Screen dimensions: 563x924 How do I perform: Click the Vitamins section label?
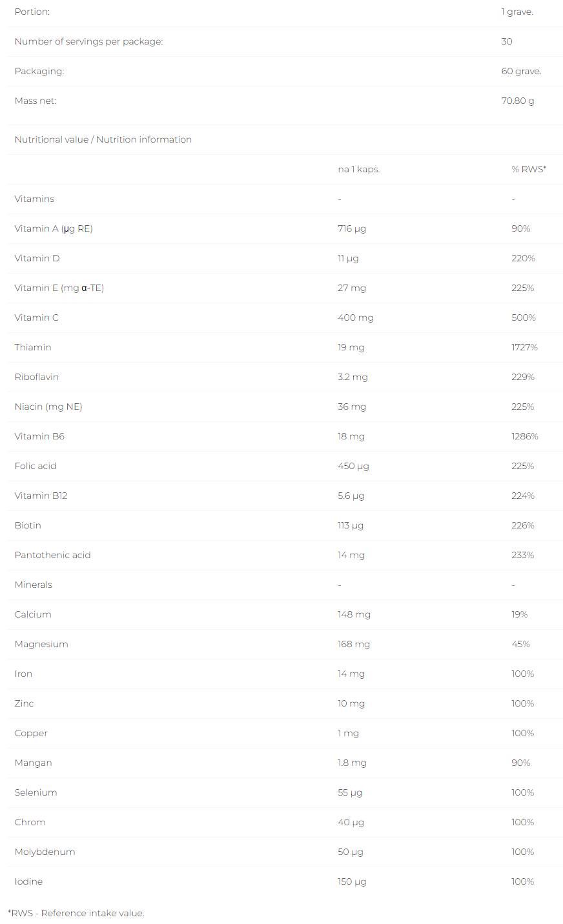point(34,199)
